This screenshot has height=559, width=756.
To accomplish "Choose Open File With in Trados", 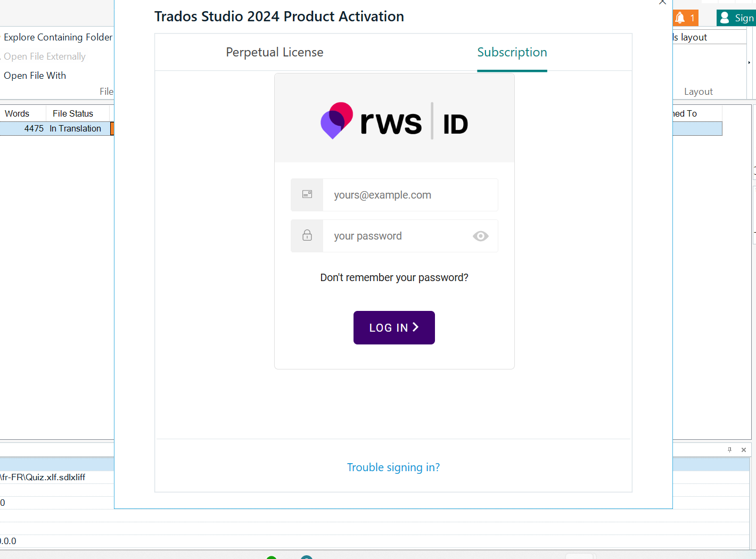I will [35, 76].
